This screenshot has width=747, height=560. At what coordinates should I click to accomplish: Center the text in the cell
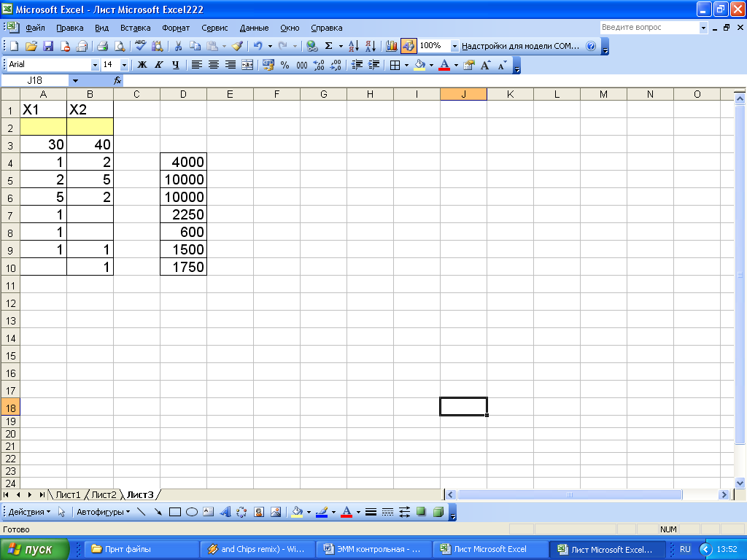214,65
